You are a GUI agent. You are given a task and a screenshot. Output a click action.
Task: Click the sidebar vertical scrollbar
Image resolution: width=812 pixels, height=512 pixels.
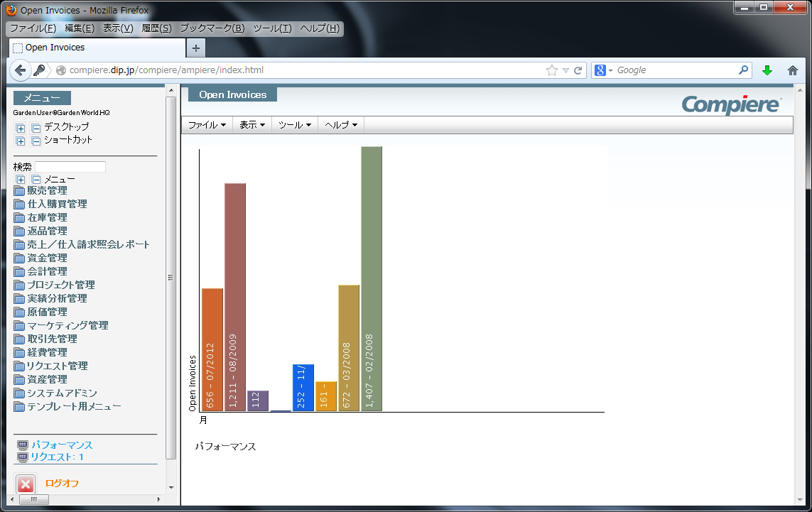tap(171, 278)
